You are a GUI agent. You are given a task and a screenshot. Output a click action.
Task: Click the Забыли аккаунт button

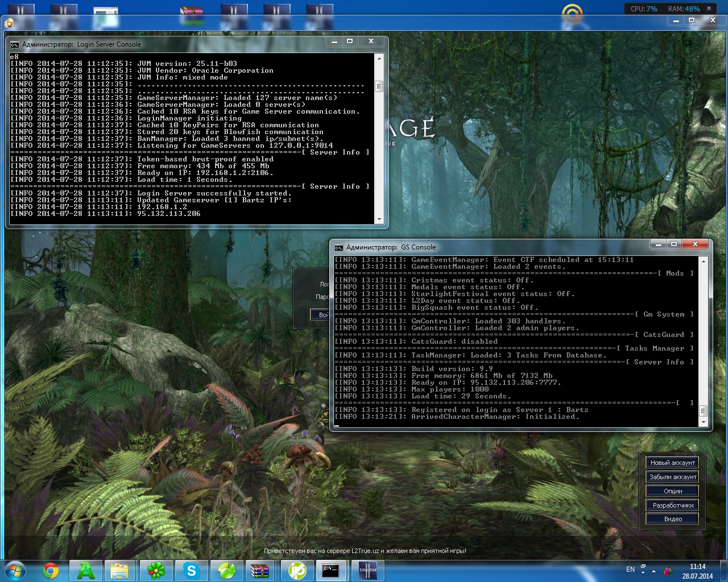(x=672, y=477)
